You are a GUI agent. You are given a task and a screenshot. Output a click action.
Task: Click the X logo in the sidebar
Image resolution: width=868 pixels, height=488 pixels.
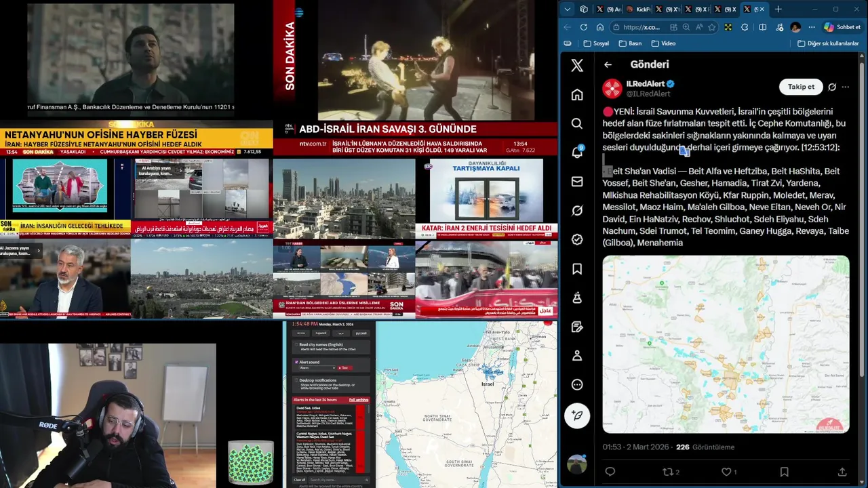coord(577,65)
